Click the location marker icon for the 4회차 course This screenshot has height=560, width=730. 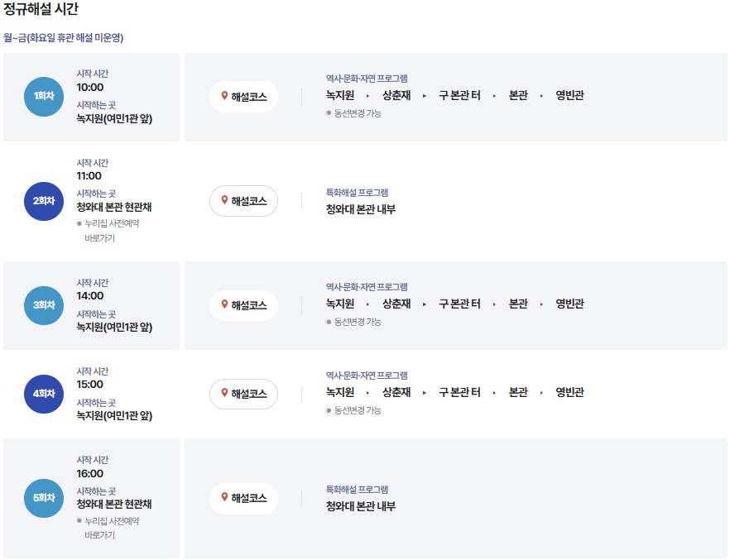pyautogui.click(x=223, y=394)
